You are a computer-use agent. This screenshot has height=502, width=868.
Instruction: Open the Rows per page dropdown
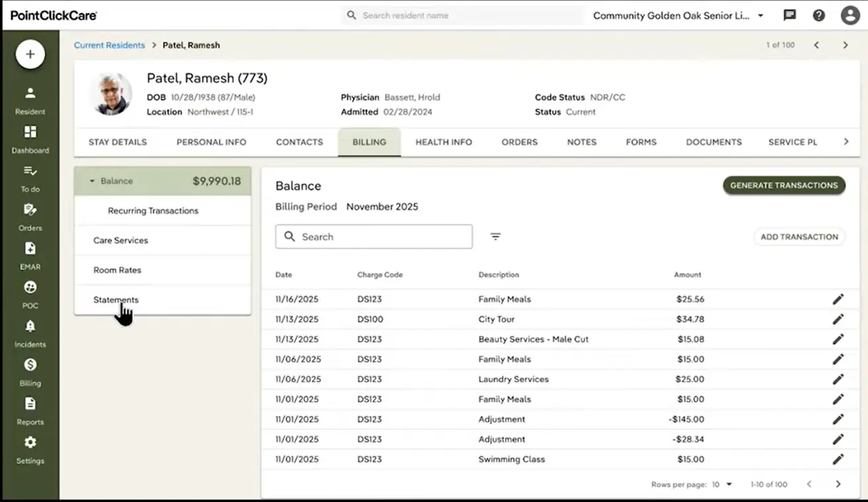[x=723, y=484]
